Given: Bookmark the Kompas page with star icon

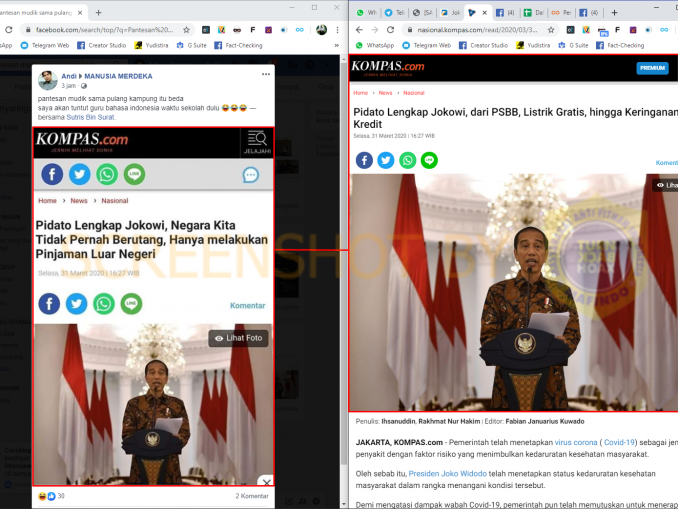Looking at the screenshot, I should pyautogui.click(x=551, y=30).
